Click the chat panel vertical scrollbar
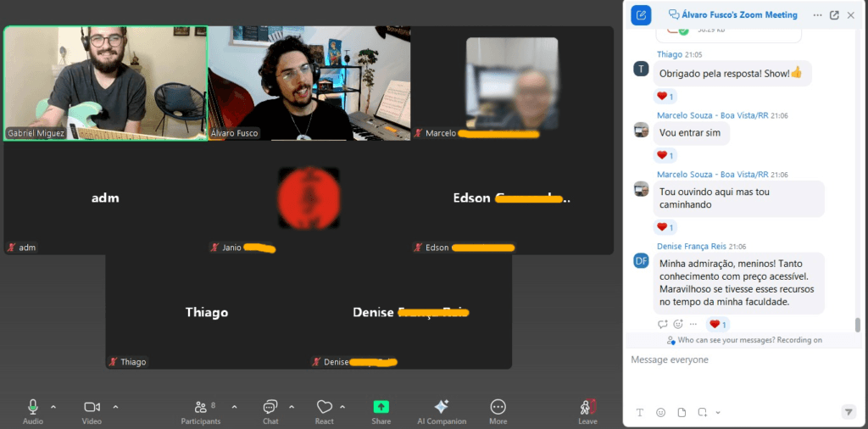868x429 pixels. 857,324
